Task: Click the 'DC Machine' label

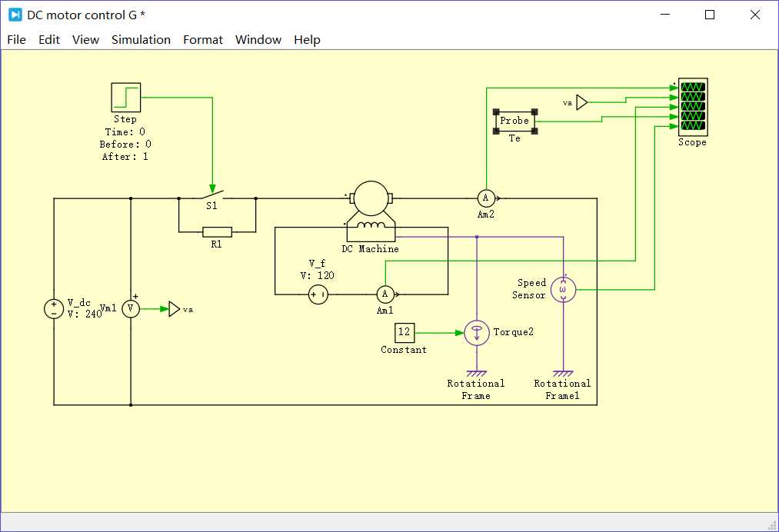Action: (x=371, y=249)
